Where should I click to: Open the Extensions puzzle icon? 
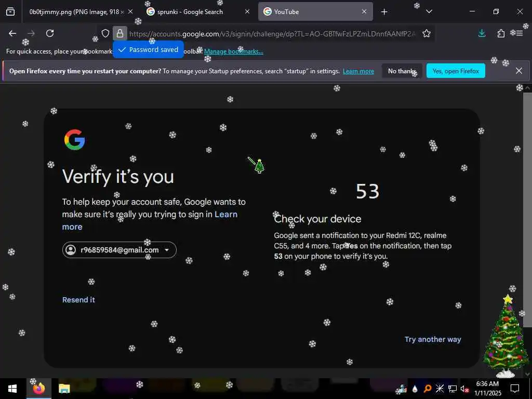[x=501, y=33]
